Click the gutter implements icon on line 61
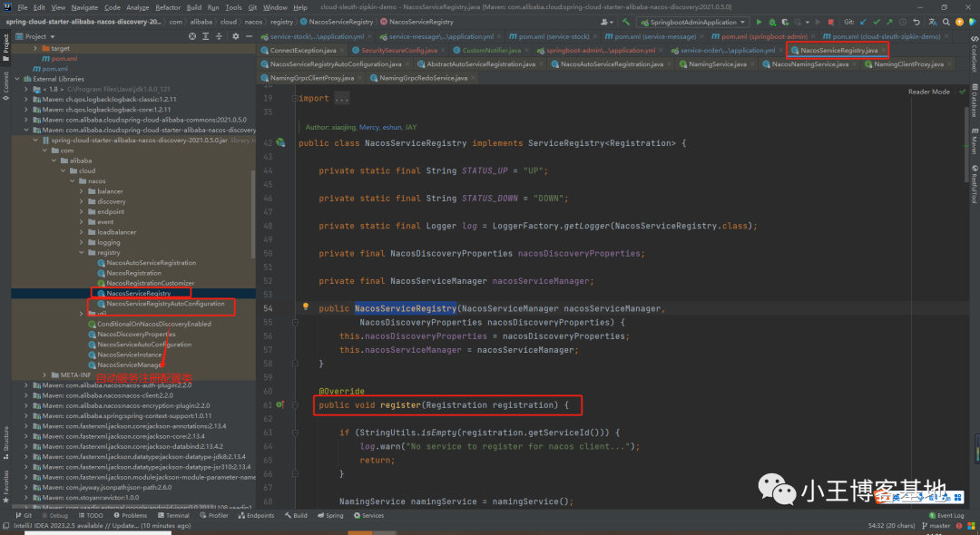Screen dimensions: 980x535 coord(280,404)
